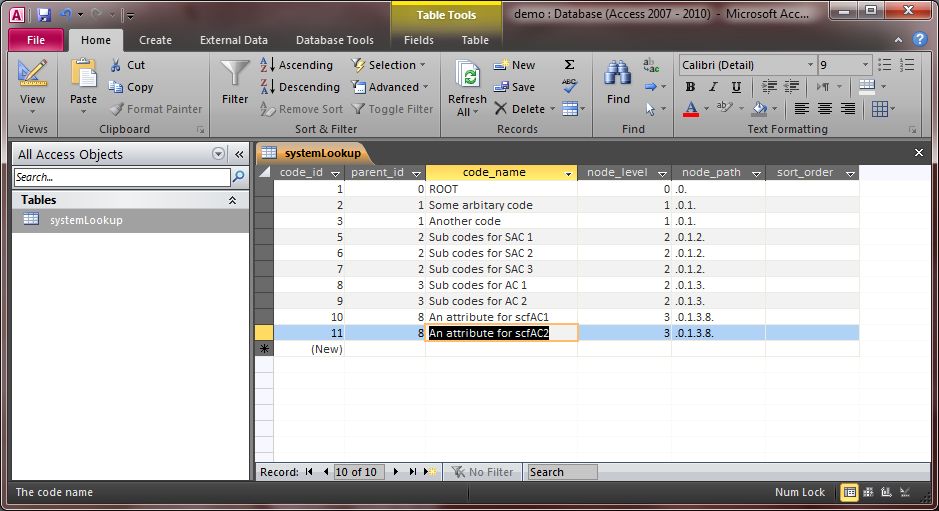The width and height of the screenshot is (939, 511).
Task: Open the parent_id column filter dropdown
Action: pyautogui.click(x=416, y=173)
